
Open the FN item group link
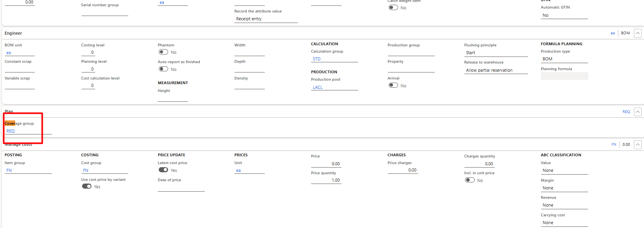[x=9, y=171]
